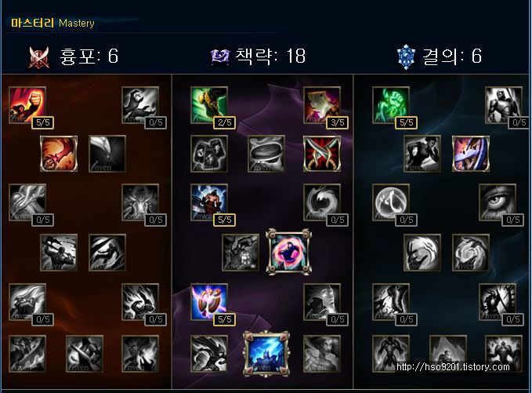
Task: Select the grey rune cards mastery icon
Action: 209,154
